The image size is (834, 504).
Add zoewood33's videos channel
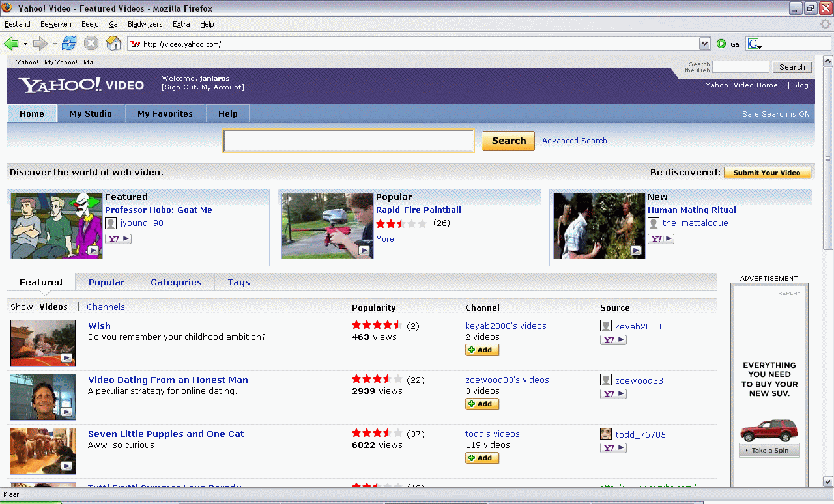point(482,404)
